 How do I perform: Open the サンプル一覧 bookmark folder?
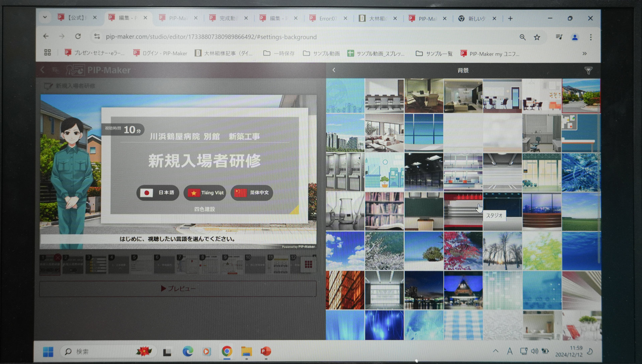434,53
